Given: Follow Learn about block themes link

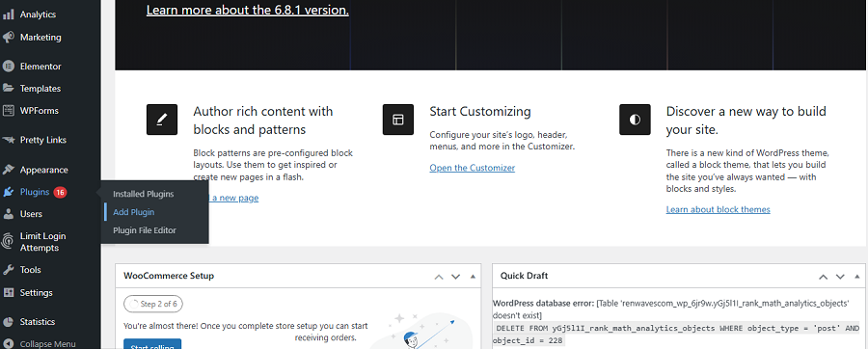Looking at the screenshot, I should (718, 209).
